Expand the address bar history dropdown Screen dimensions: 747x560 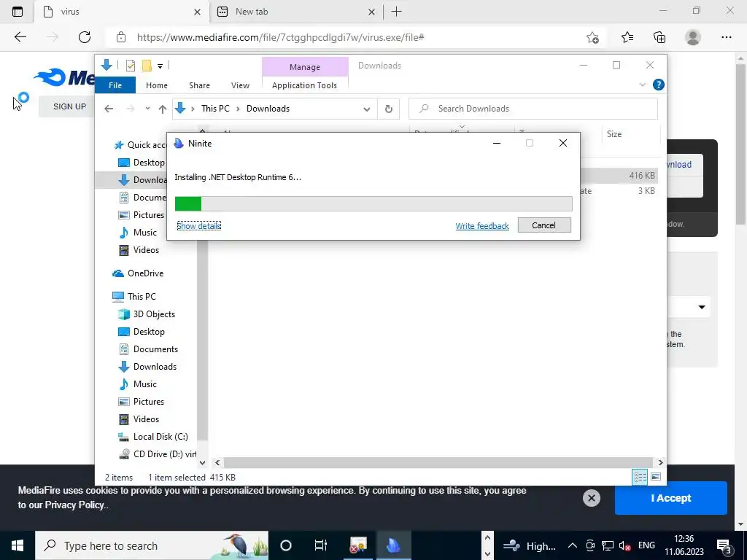click(x=366, y=109)
